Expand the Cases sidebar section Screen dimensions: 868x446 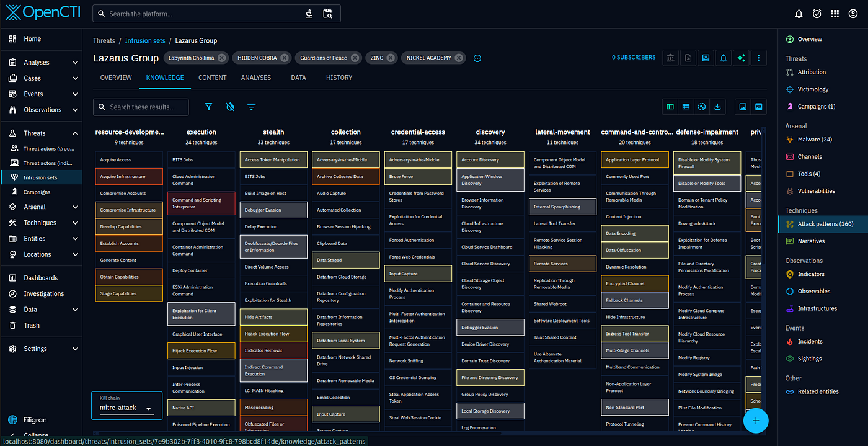pos(75,79)
